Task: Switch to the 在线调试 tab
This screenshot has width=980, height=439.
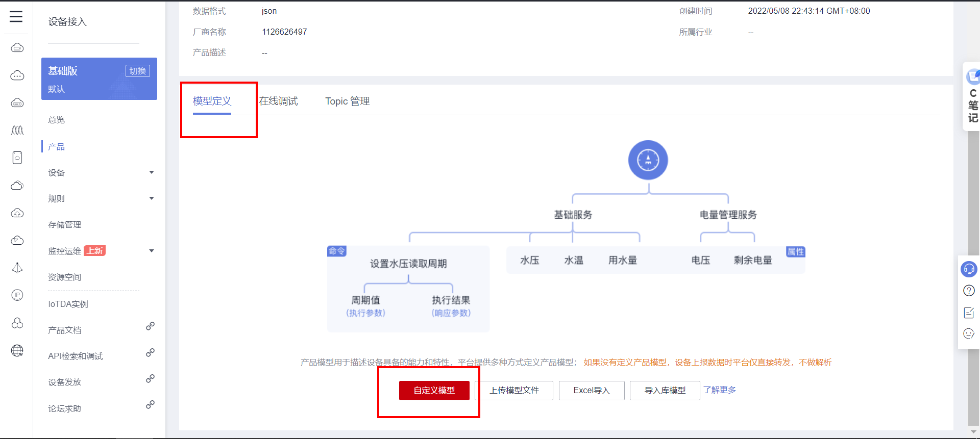Action: click(278, 101)
